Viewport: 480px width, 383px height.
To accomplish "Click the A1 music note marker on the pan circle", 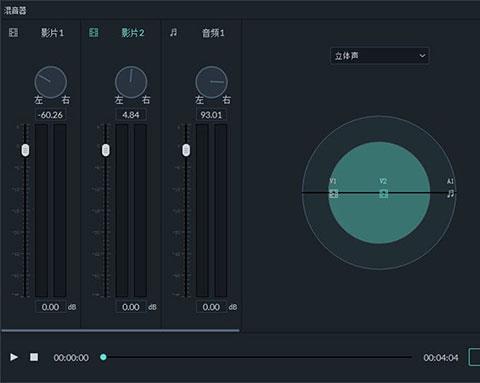I will click(450, 194).
